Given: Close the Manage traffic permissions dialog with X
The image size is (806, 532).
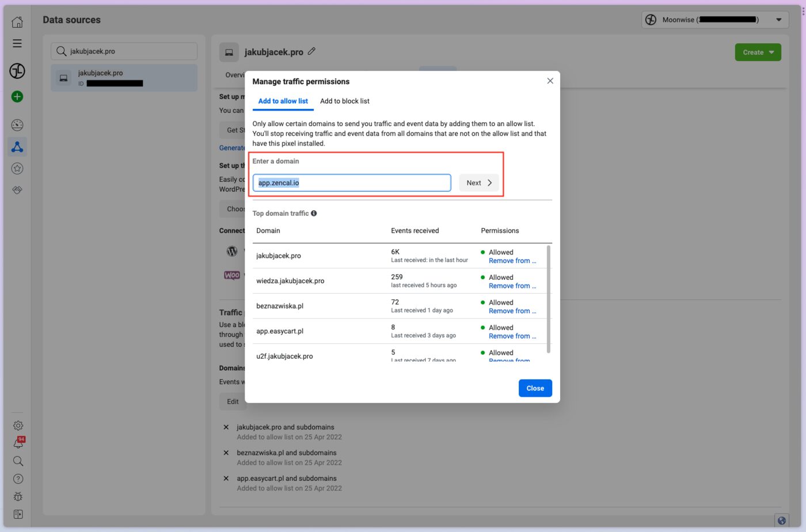Looking at the screenshot, I should [x=550, y=81].
